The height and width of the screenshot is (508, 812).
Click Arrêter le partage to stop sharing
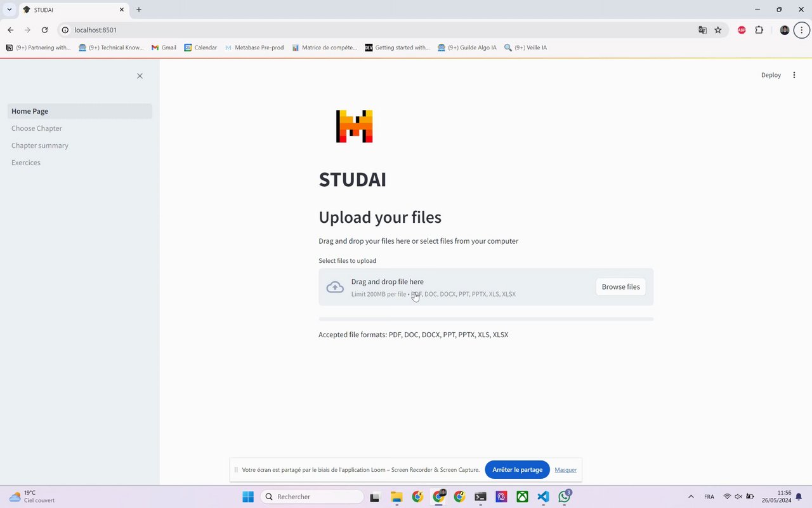517,470
